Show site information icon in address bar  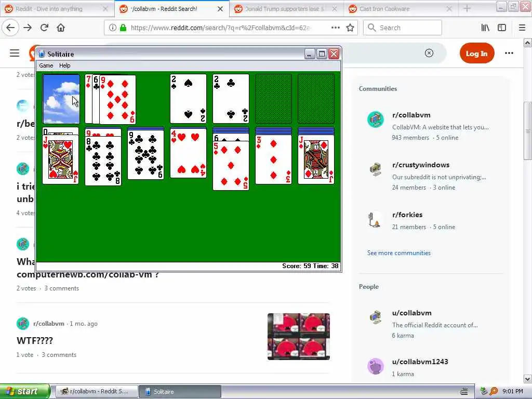click(x=112, y=28)
